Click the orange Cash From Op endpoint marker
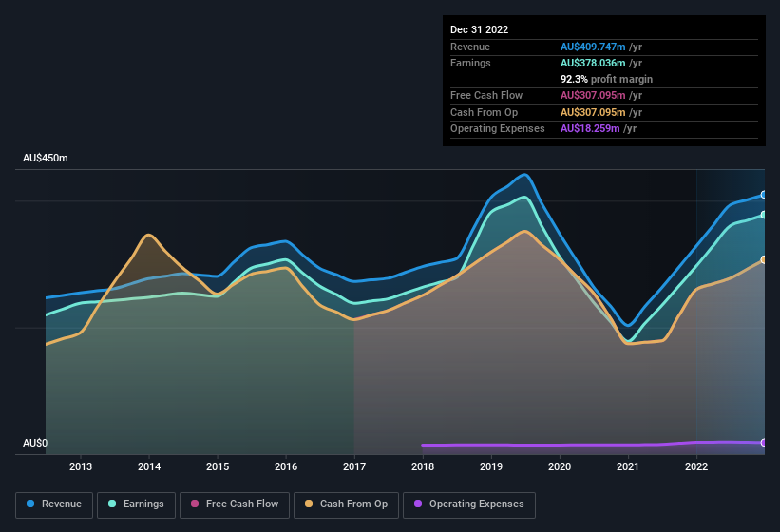Image resolution: width=780 pixels, height=532 pixels. tap(763, 259)
